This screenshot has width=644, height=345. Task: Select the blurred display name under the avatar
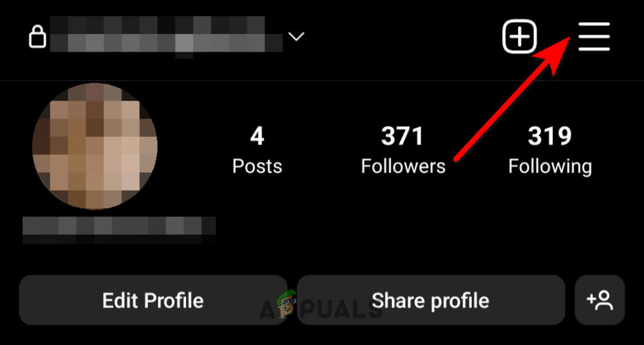point(119,230)
